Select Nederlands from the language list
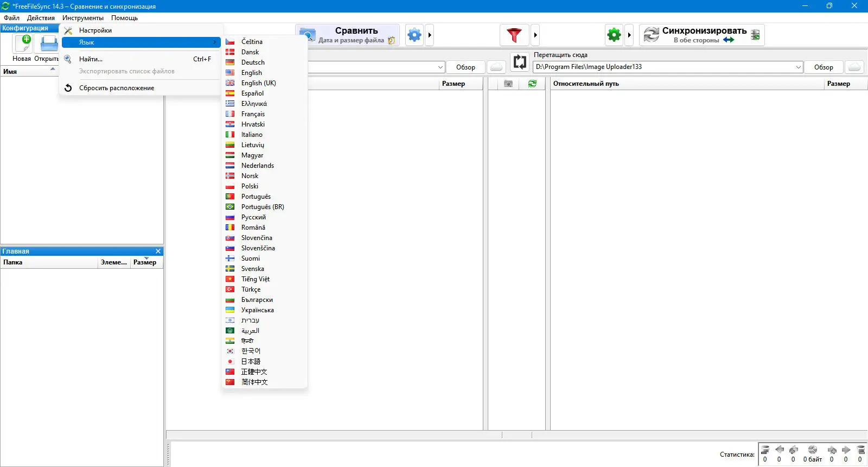The image size is (868, 467). [265, 166]
